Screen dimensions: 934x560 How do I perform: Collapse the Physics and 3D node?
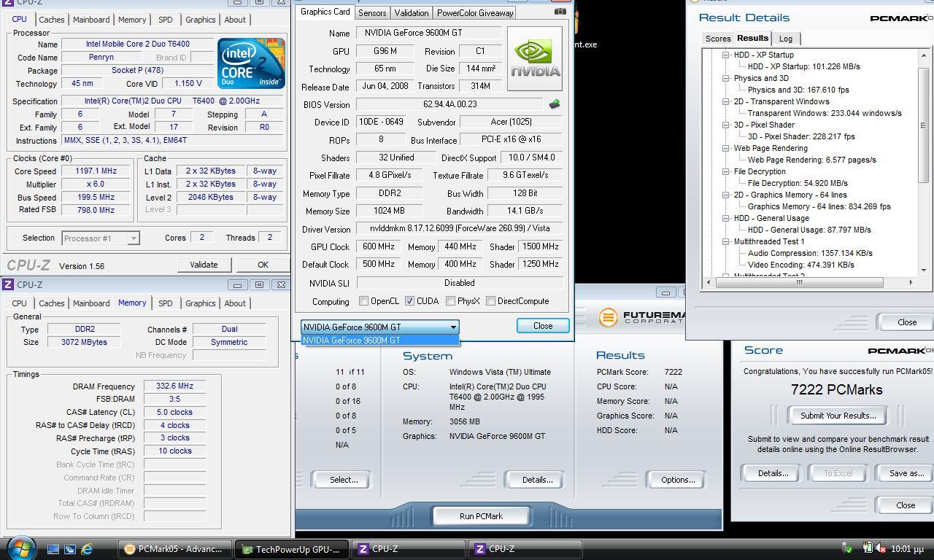[725, 78]
